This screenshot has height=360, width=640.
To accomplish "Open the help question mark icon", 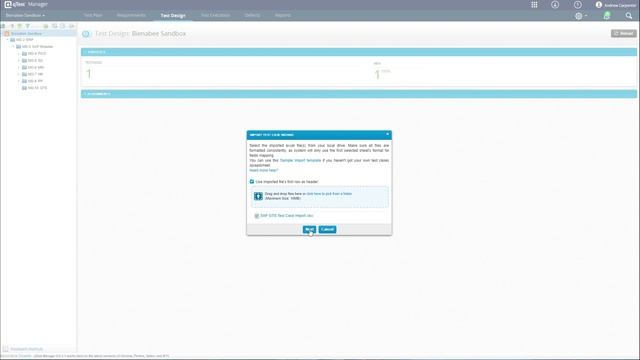I will pos(578,5).
